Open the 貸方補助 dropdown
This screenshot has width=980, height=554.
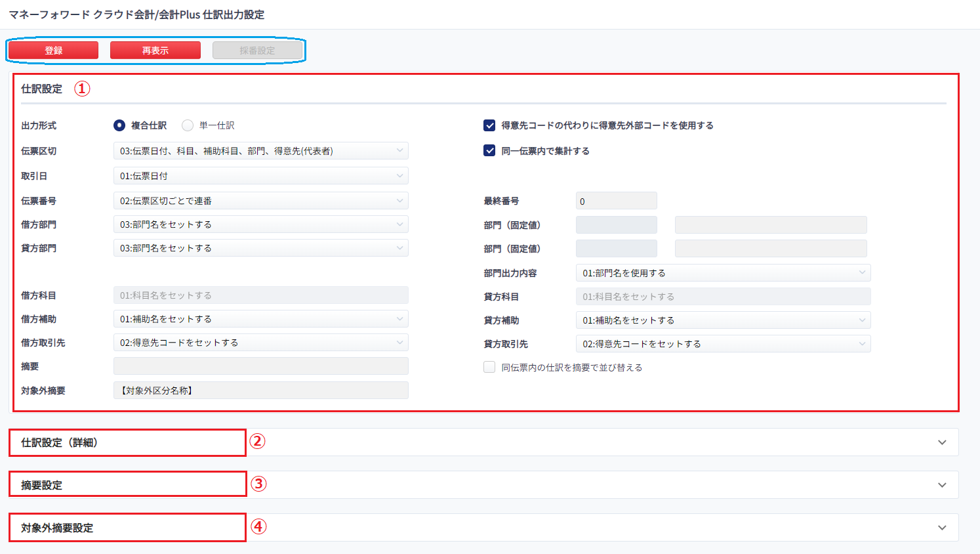point(724,320)
